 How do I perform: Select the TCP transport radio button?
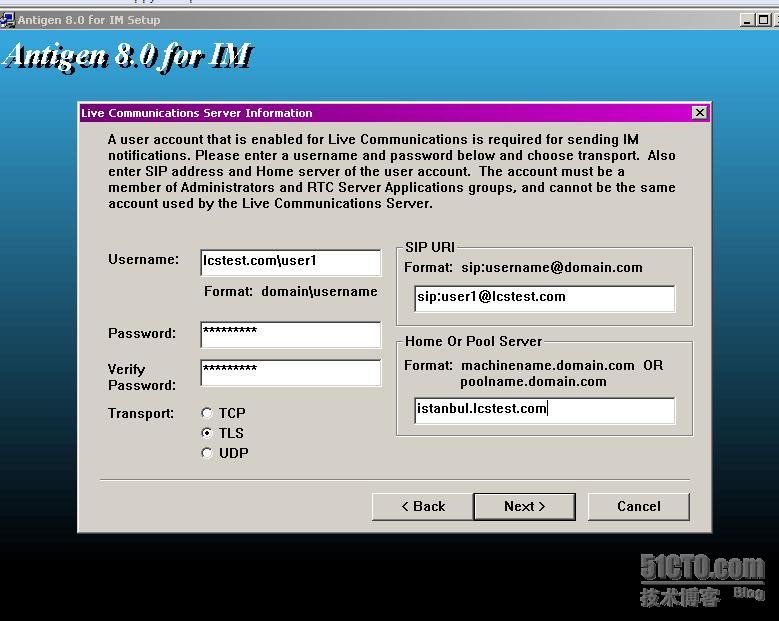tap(207, 413)
